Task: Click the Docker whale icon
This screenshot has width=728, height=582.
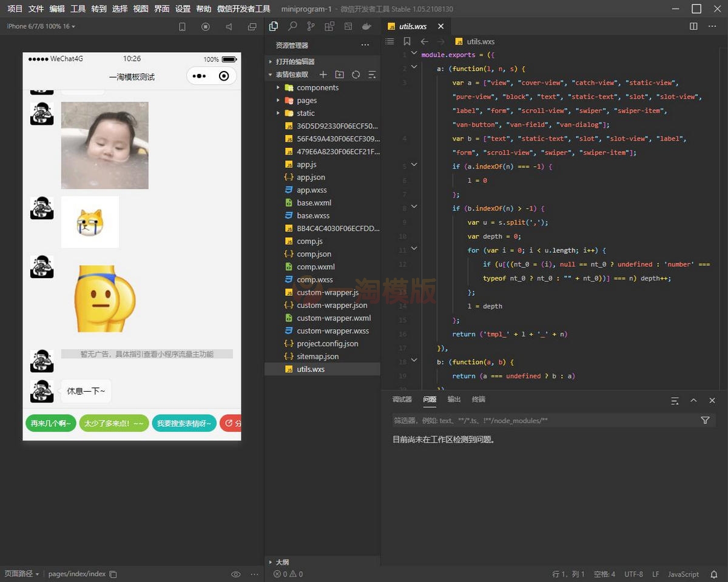Action: click(x=366, y=27)
